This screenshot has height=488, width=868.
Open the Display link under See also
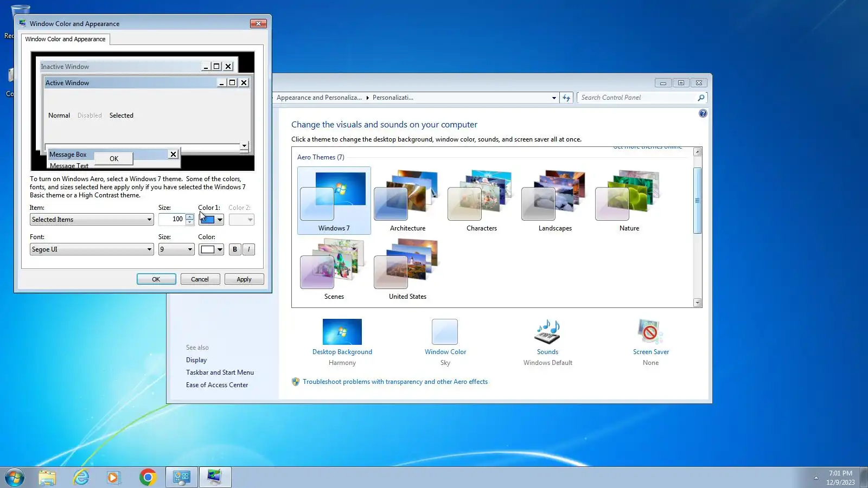tap(196, 360)
